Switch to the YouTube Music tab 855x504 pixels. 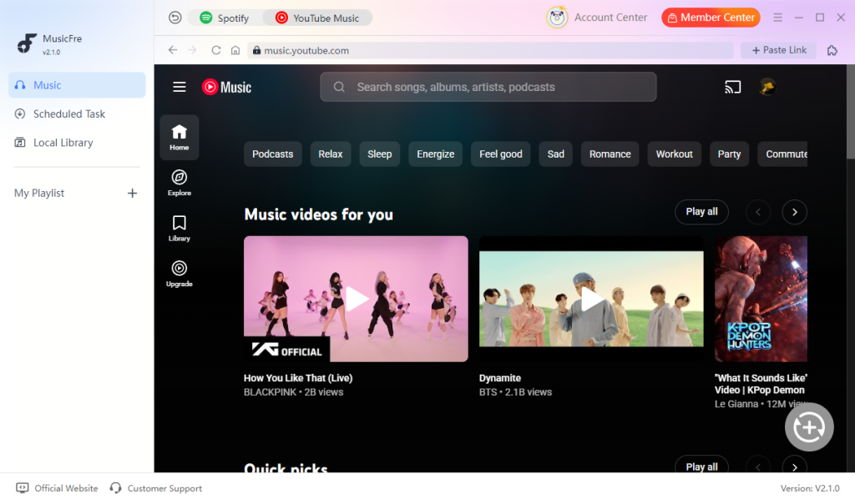click(x=317, y=18)
